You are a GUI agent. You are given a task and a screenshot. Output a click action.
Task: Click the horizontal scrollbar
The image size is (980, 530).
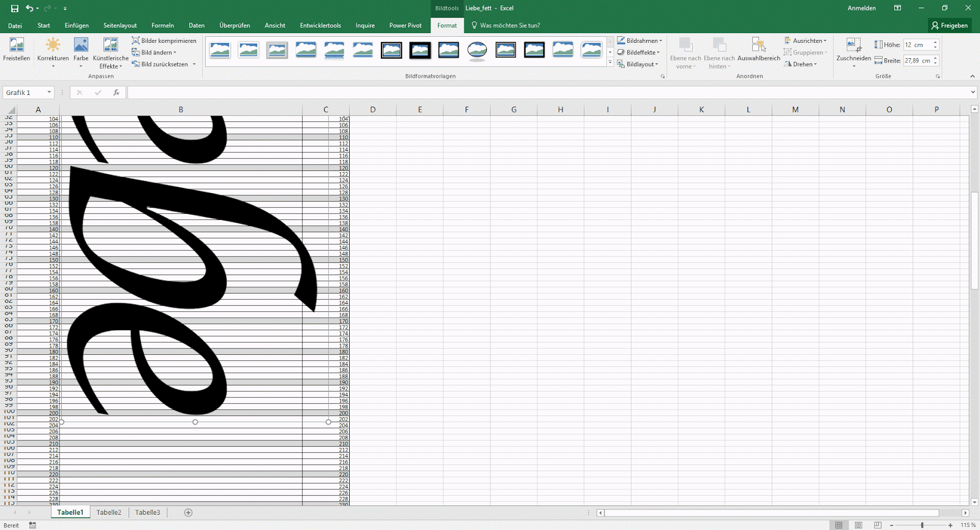click(x=772, y=513)
